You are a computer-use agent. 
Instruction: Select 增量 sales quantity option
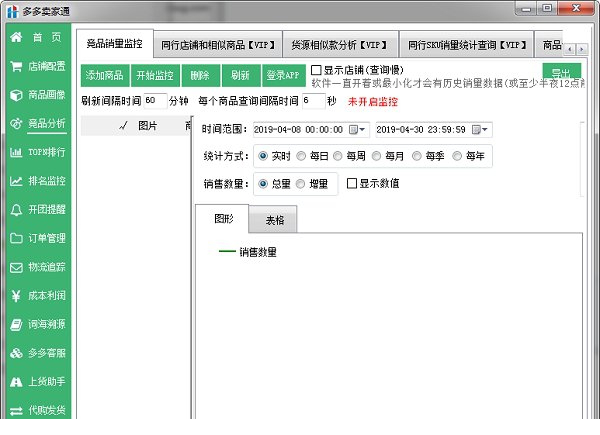click(300, 184)
